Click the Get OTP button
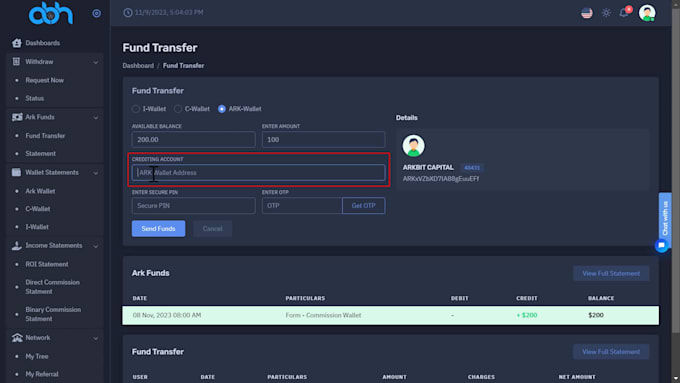Image resolution: width=680 pixels, height=383 pixels. coord(363,206)
